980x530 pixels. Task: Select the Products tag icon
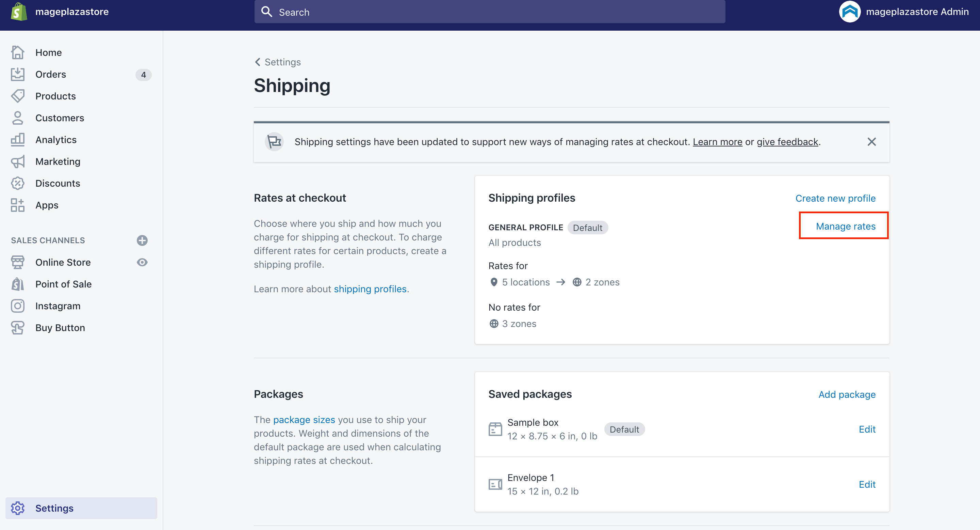coord(18,96)
